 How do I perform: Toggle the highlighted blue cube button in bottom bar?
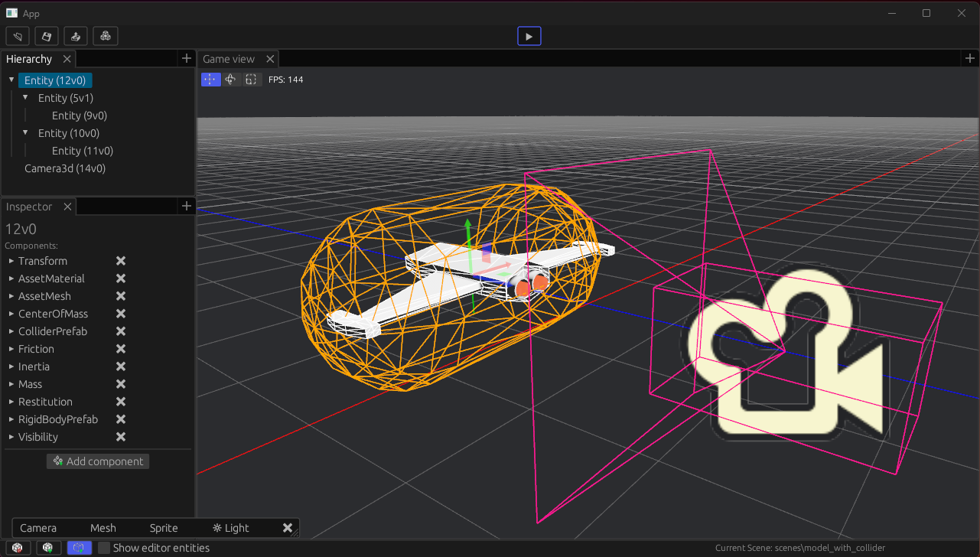(x=79, y=548)
